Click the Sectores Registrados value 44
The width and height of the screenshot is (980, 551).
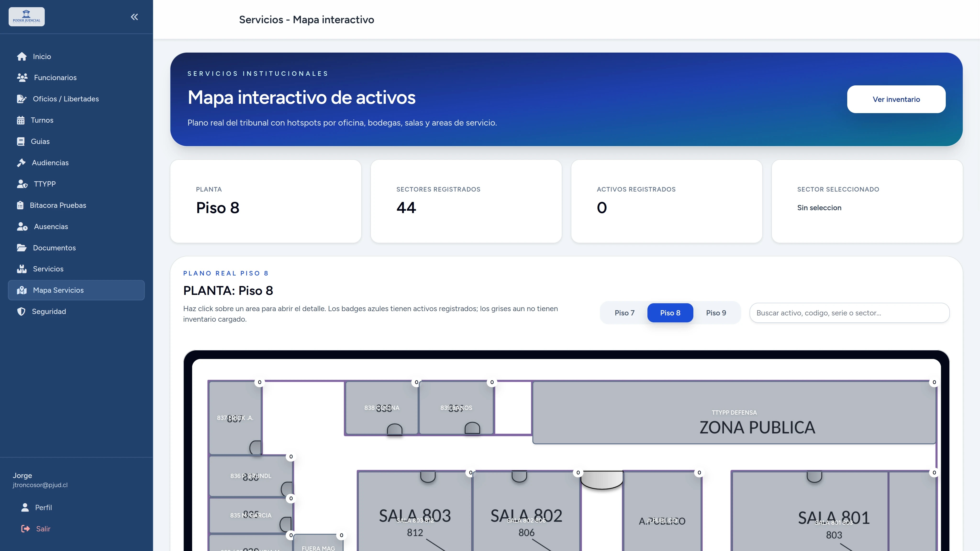tap(406, 208)
